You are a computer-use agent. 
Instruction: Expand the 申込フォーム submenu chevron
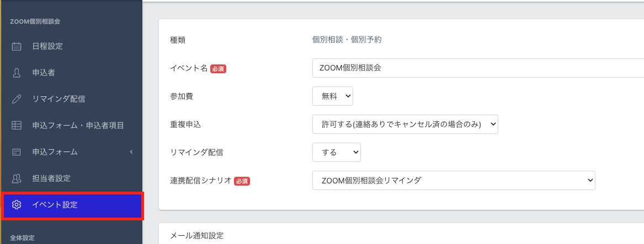click(131, 152)
